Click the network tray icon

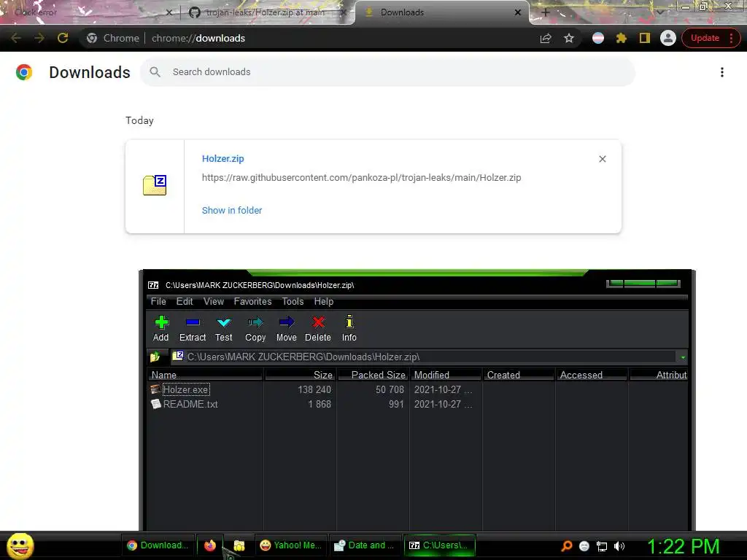coord(602,546)
